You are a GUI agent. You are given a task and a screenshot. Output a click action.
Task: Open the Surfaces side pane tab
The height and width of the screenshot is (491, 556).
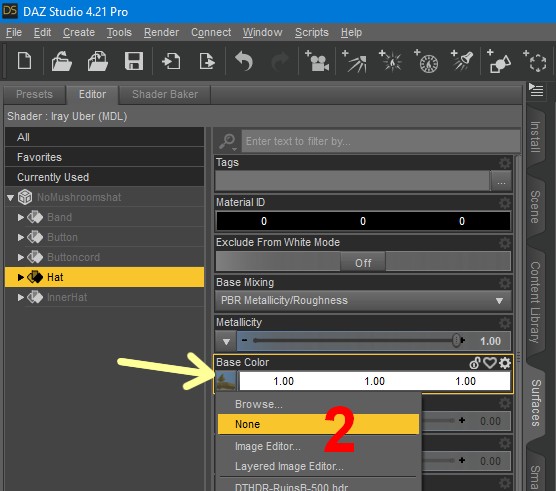coord(536,403)
